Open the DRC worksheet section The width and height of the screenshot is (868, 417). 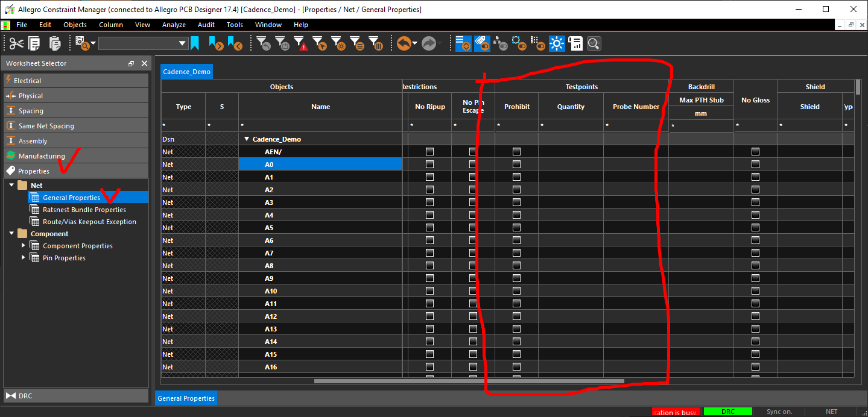[x=76, y=396]
